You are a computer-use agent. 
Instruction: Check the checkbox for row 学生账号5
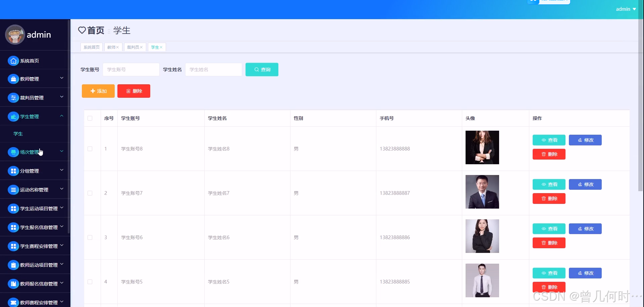click(90, 282)
